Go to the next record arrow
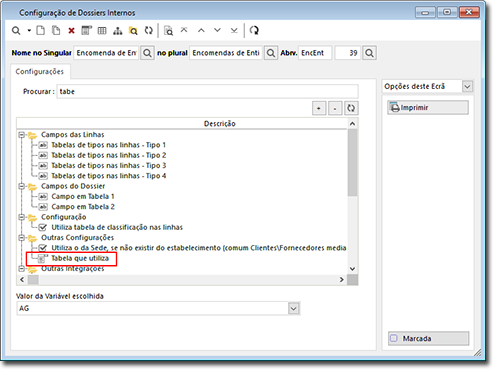 [x=217, y=31]
